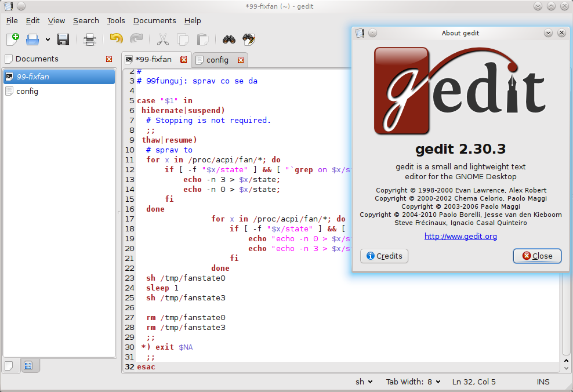The image size is (573, 392).
Task: Close the About gedit dialog with Close button
Action: coord(537,256)
